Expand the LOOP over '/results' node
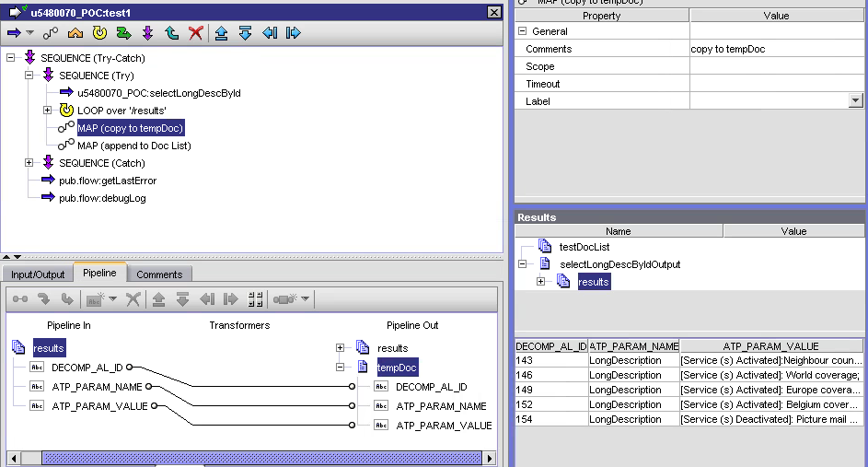The height and width of the screenshot is (467, 868). tap(48, 111)
